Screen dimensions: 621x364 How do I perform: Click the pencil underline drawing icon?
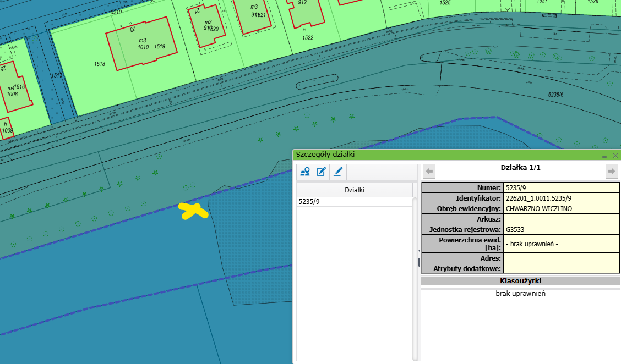click(x=338, y=172)
